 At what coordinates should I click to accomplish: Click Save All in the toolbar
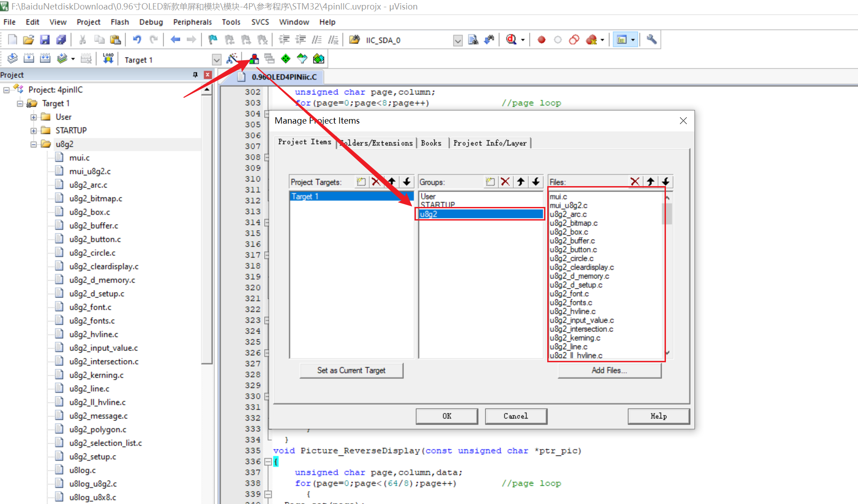[x=61, y=40]
